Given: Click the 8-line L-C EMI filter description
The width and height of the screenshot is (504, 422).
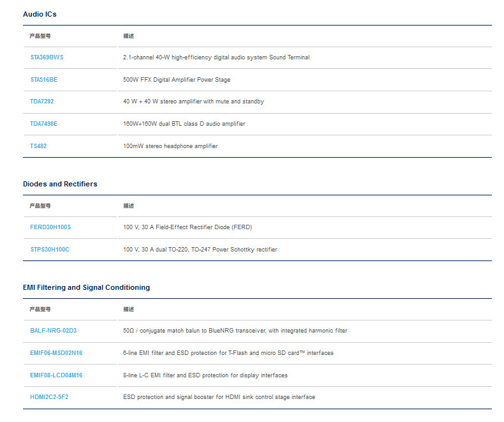Looking at the screenshot, I should pos(205,375).
